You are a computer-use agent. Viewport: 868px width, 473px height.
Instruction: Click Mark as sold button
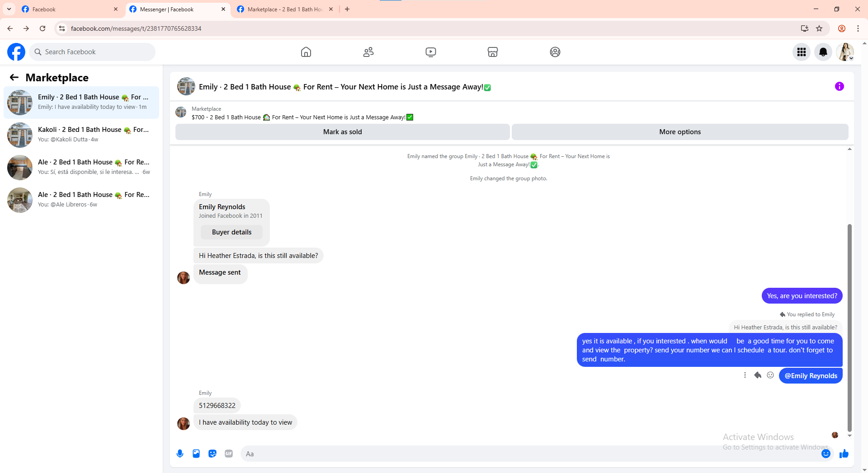(342, 132)
